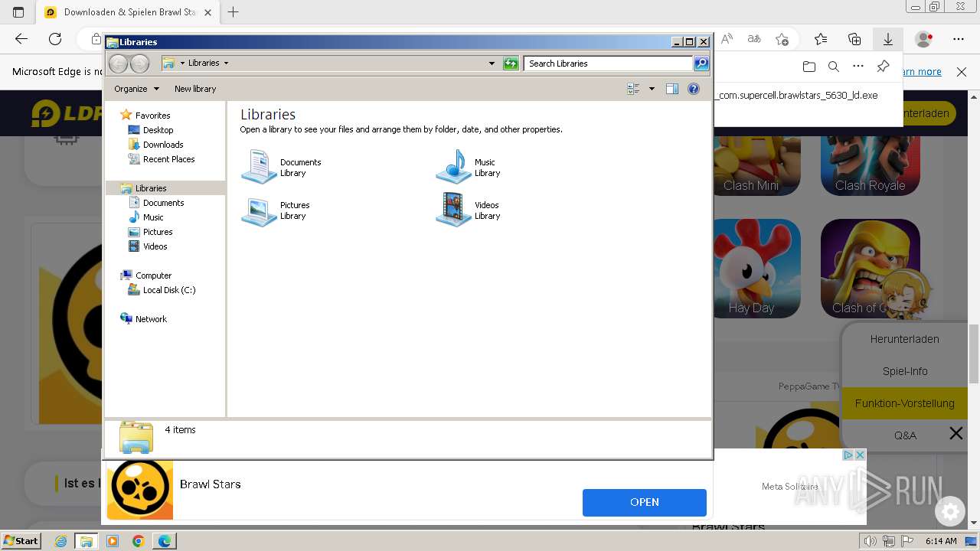The height and width of the screenshot is (551, 980).
Task: Toggle the preview pane icon
Action: pos(672,89)
